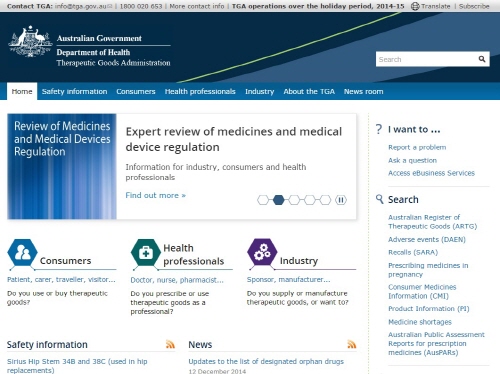Open the About the TGA menu
Image resolution: width=500 pixels, height=374 pixels.
309,91
